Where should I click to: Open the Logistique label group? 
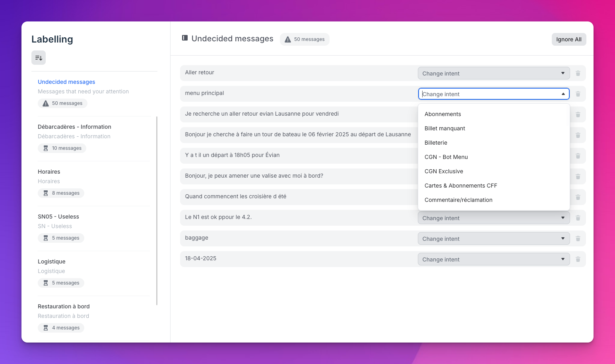52,261
